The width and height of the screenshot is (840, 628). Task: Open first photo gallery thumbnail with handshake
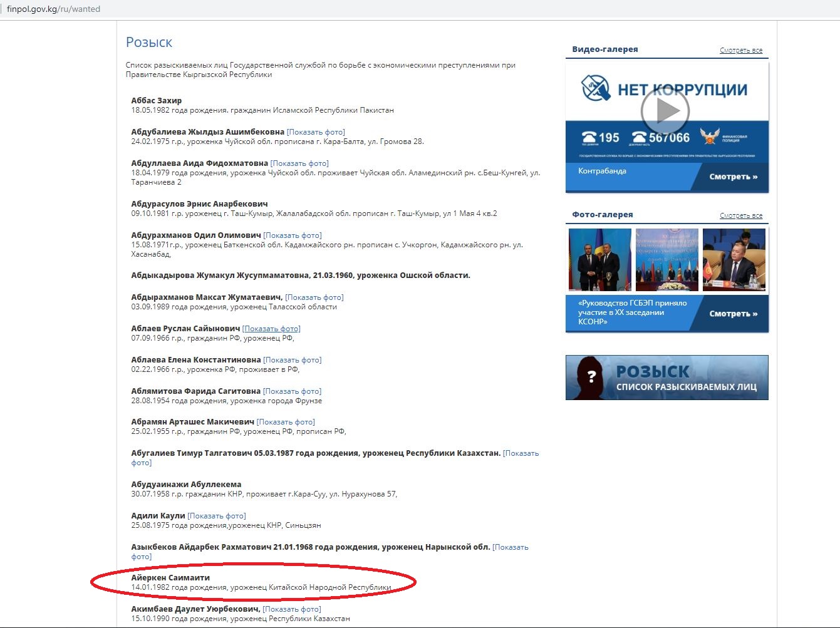[x=599, y=260]
